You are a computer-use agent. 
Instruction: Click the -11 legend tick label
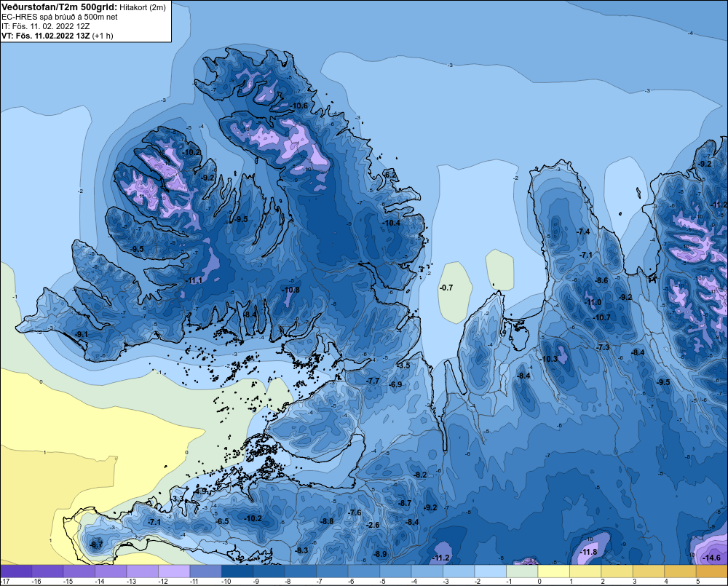(194, 582)
